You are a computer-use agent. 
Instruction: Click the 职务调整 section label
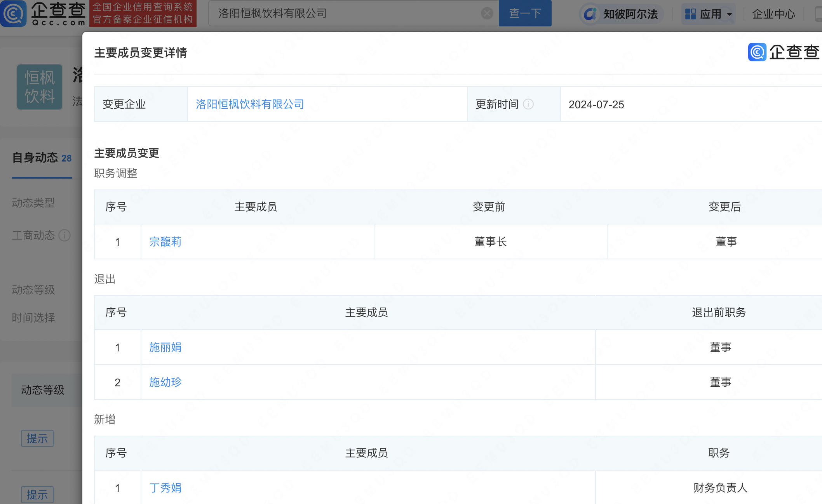click(116, 173)
